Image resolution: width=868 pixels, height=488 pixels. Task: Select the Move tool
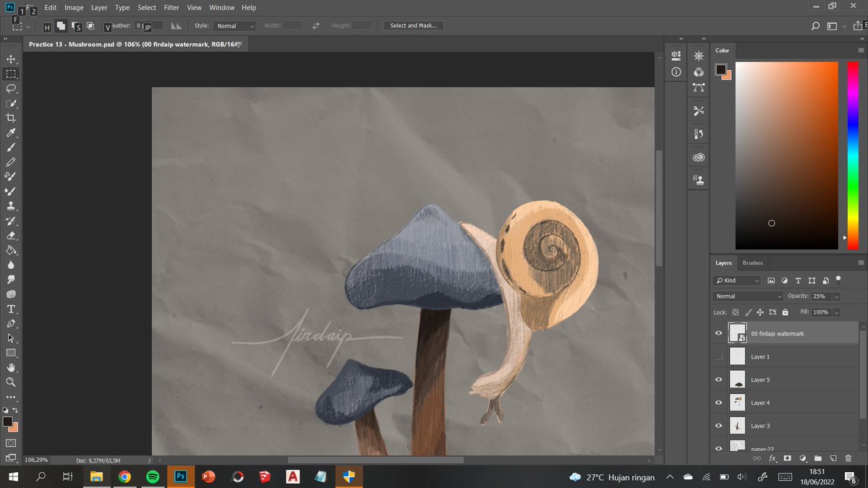pos(11,59)
